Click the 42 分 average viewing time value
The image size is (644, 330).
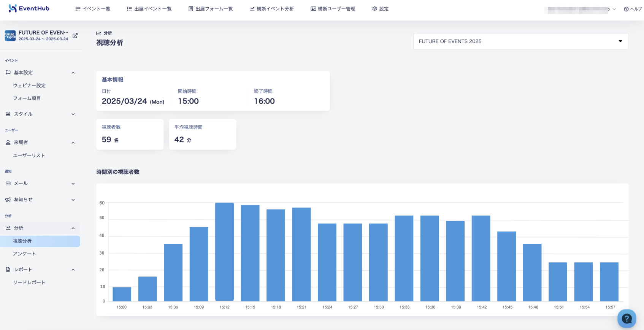(x=183, y=140)
